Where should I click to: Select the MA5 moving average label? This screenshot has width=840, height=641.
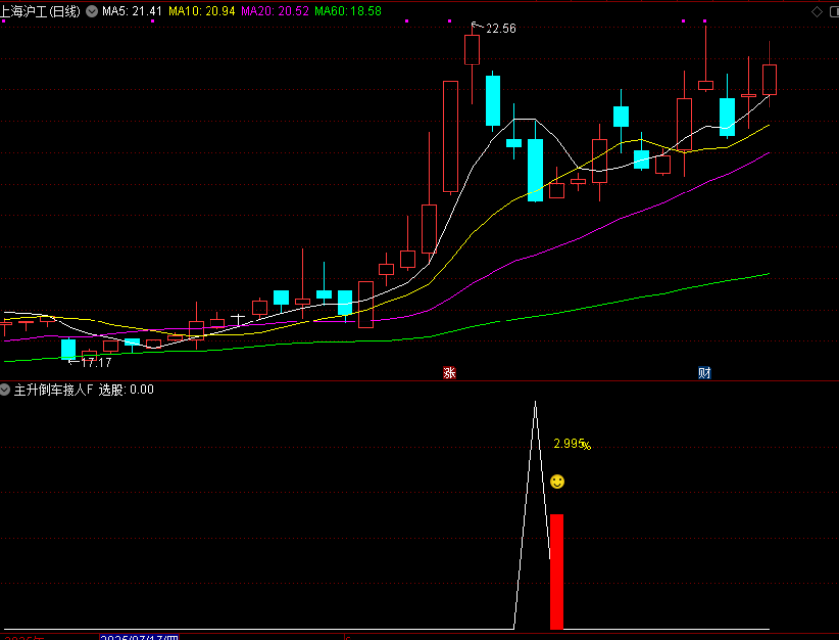tap(131, 11)
